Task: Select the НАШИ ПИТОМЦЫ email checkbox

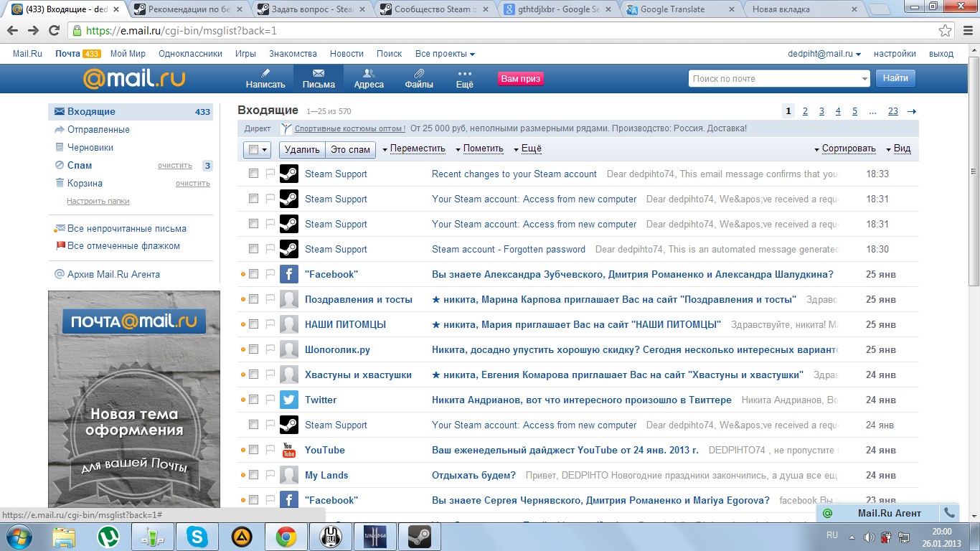Action: tap(253, 324)
